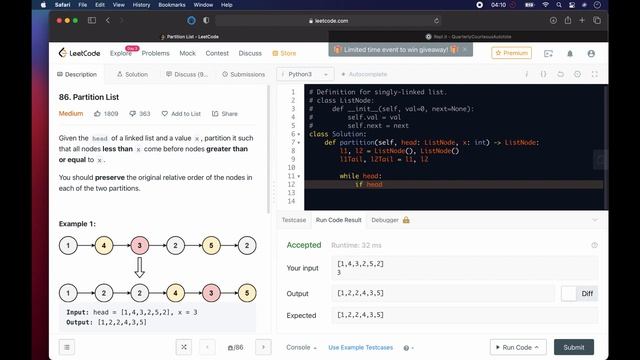Open the problem list icon at bottom left

(67, 347)
